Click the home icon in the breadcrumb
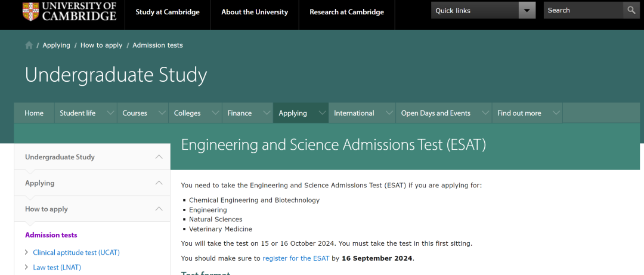Screen dimensions: 644x275 click(29, 45)
